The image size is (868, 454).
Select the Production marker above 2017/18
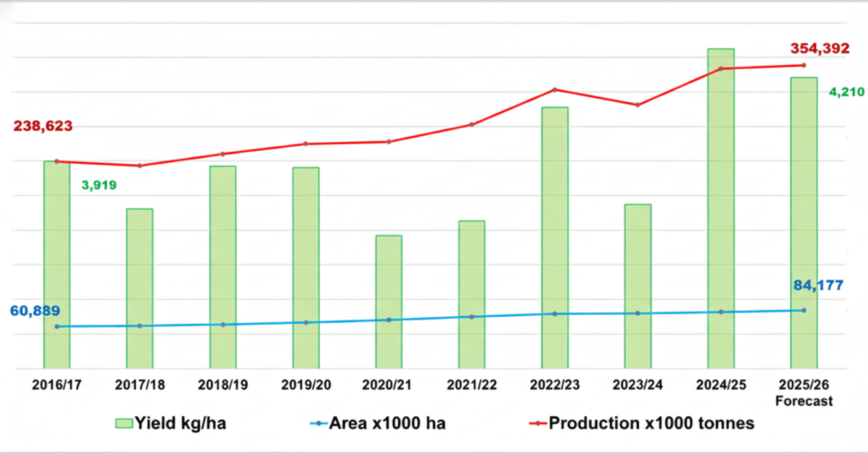point(140,165)
